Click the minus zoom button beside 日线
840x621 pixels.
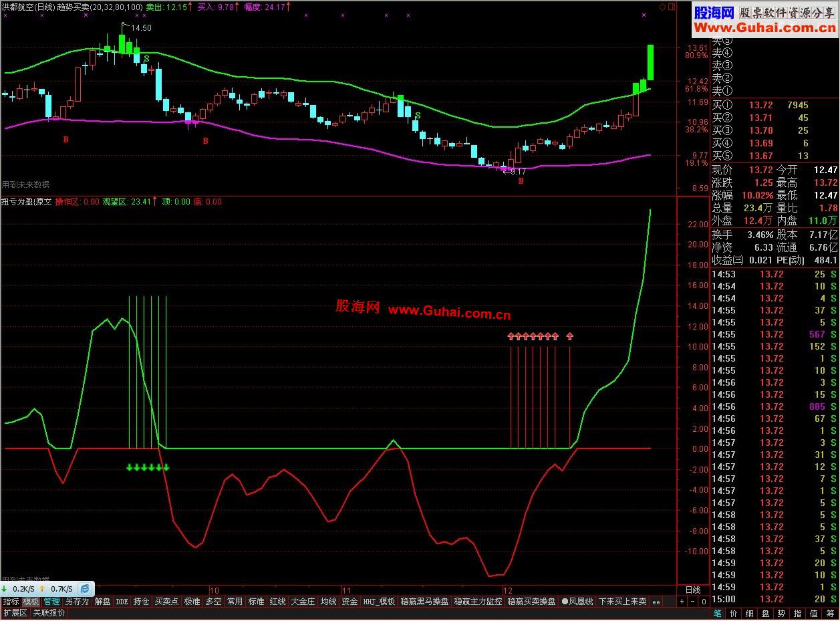692,602
